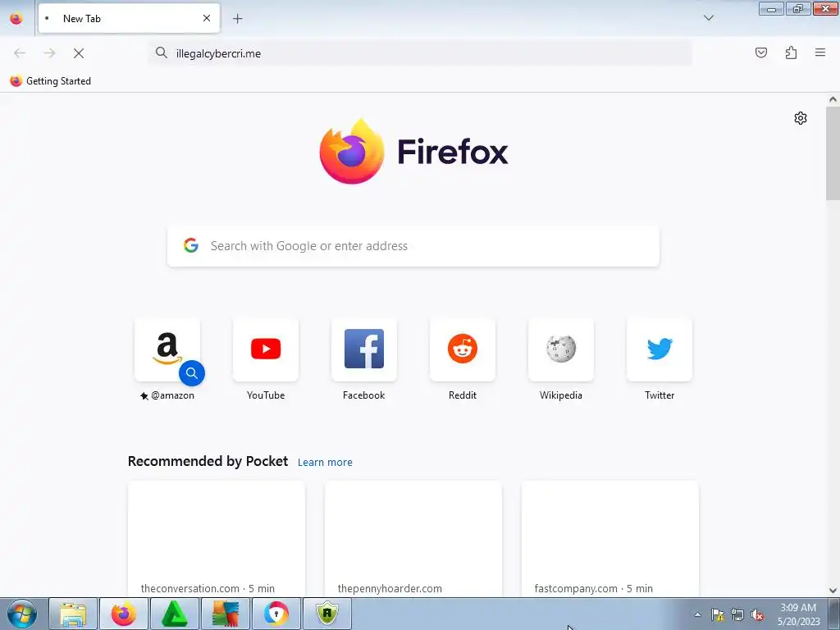
Task: Open the network tray icon
Action: pos(737,614)
